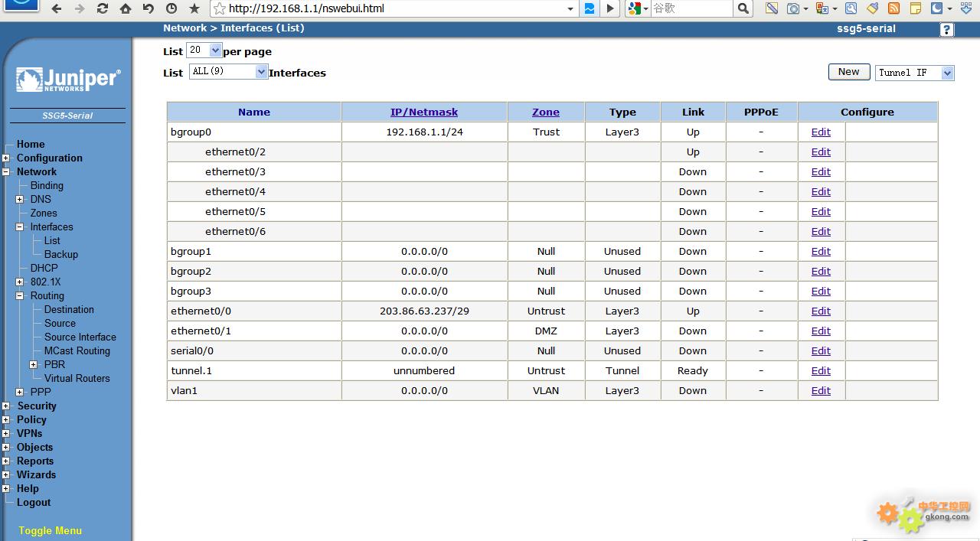Screen dimensions: 980x541
Task: Open Home in the sidebar menu
Action: tap(31, 144)
